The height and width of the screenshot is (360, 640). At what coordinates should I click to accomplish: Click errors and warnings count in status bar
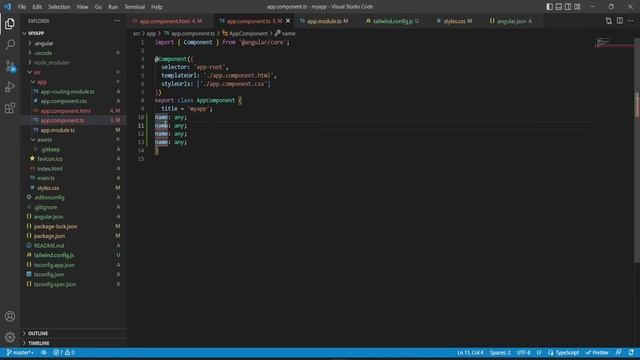pyautogui.click(x=64, y=353)
